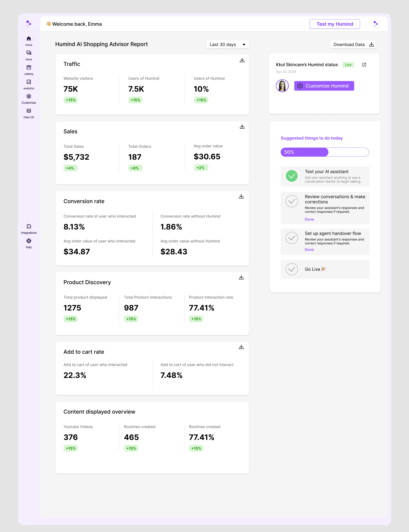409x532 pixels.
Task: Open the profile avatar menu top right
Action: click(x=376, y=24)
